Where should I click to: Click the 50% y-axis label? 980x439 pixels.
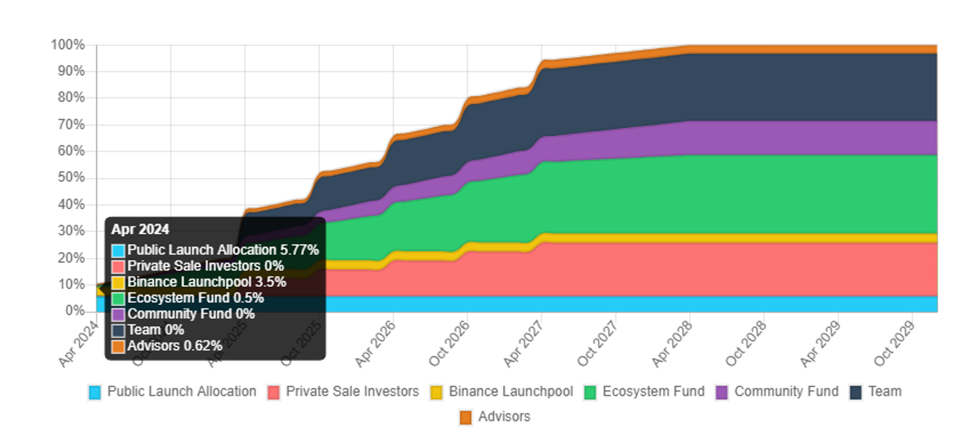pyautogui.click(x=72, y=177)
